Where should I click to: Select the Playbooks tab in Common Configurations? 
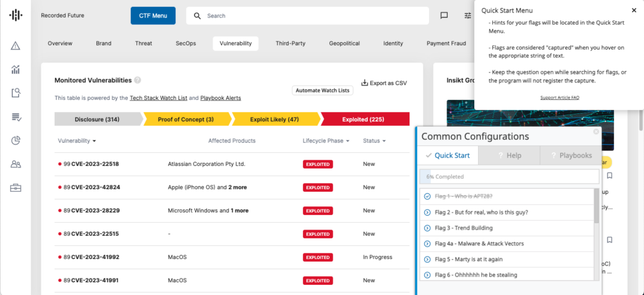(x=570, y=155)
